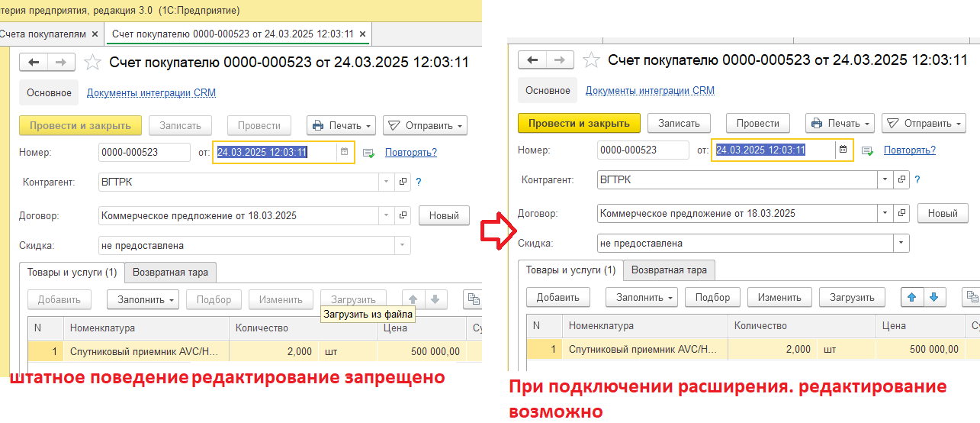Click Добавить button in right table toolbar

(x=557, y=297)
